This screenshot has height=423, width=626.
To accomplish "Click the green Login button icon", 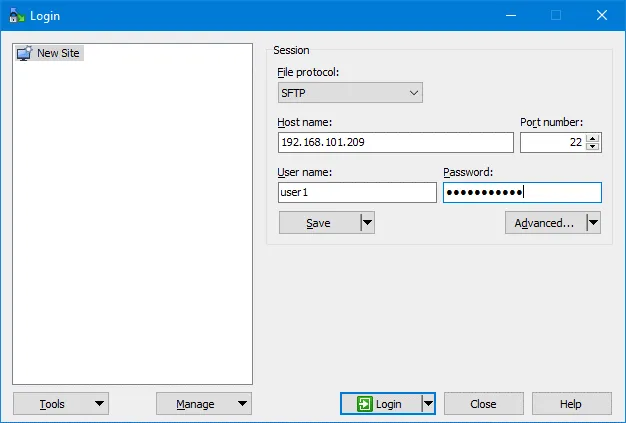I will coord(364,404).
